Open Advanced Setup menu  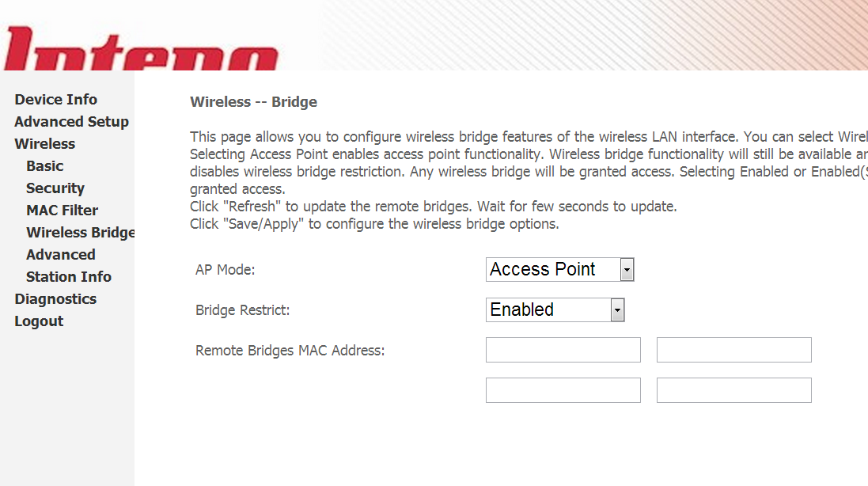[x=71, y=122]
